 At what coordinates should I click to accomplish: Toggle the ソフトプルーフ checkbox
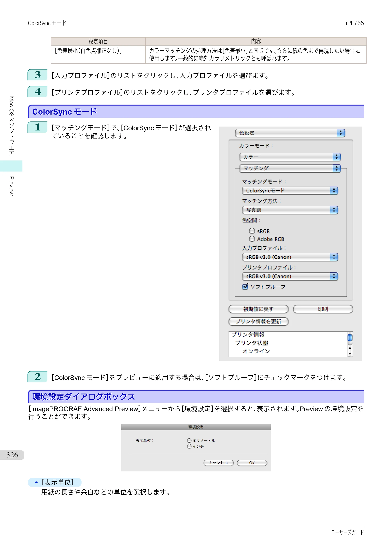click(x=245, y=287)
